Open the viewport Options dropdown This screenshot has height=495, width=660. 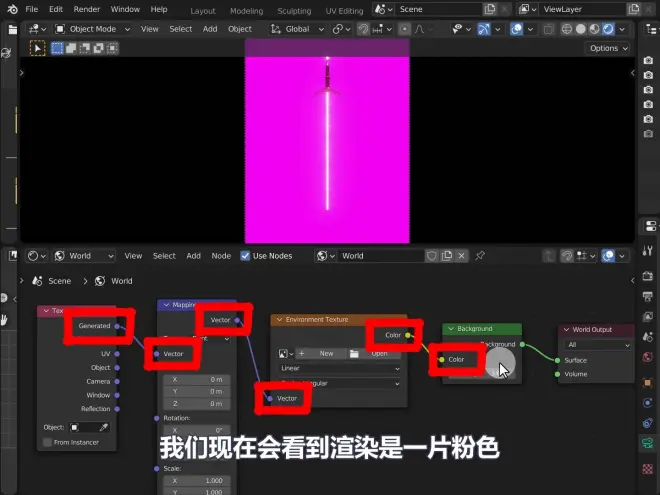[608, 48]
